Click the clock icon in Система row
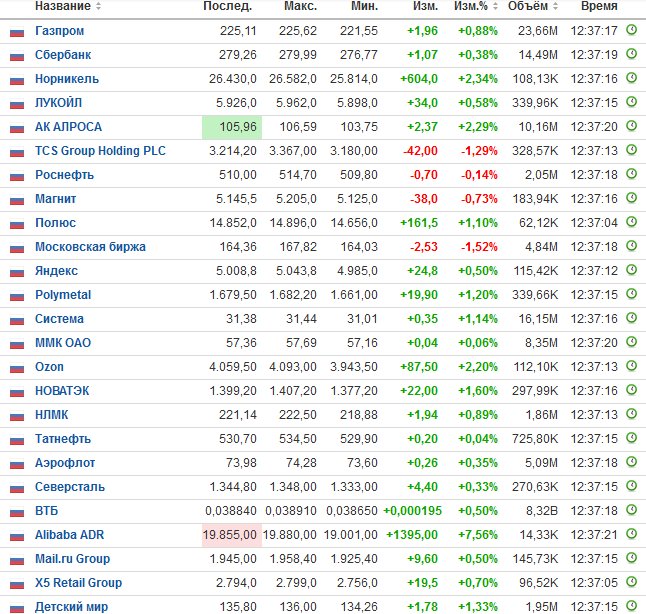The height and width of the screenshot is (614, 646). pos(631,318)
